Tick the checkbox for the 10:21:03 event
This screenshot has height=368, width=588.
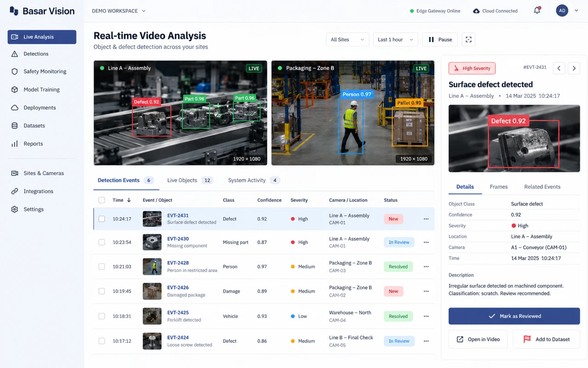coord(102,266)
